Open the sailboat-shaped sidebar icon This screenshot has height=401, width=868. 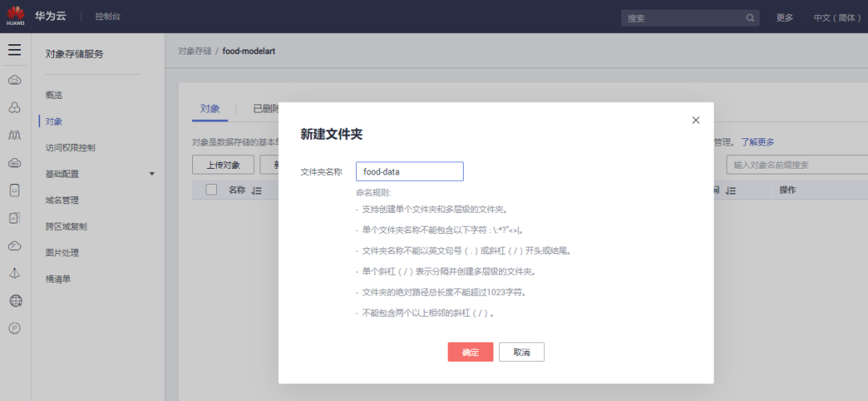pyautogui.click(x=15, y=273)
